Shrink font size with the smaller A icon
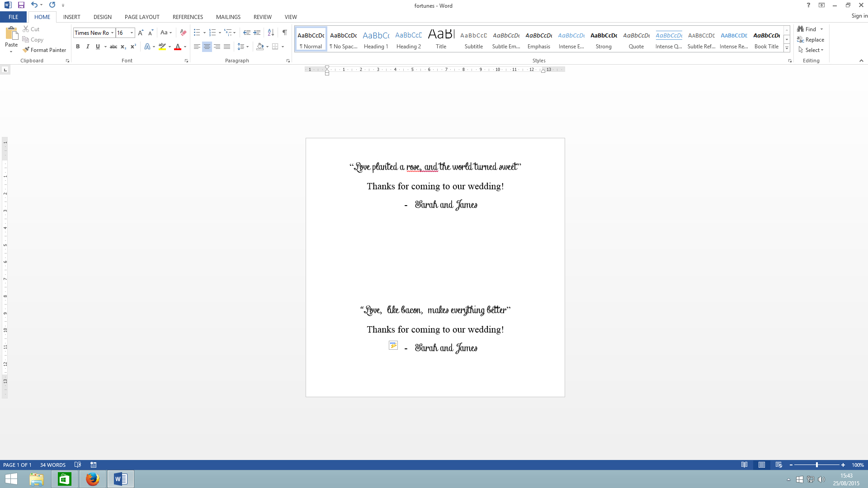The image size is (868, 488). [151, 33]
